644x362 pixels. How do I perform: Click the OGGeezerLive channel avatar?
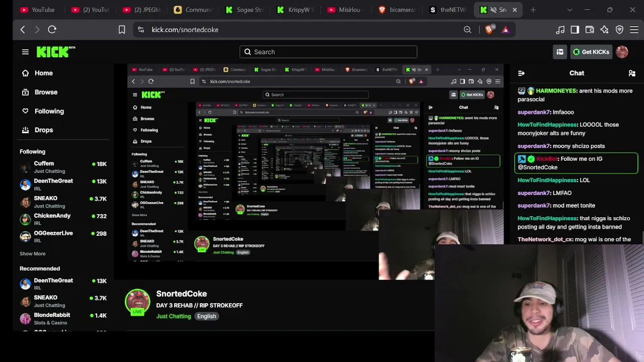click(25, 237)
